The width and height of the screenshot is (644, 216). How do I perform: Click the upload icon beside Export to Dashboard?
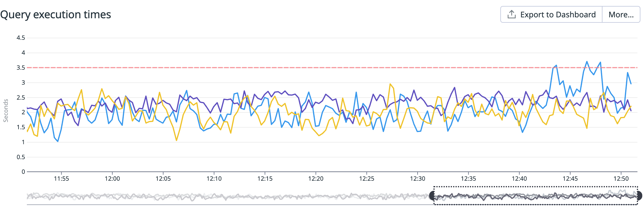[511, 14]
